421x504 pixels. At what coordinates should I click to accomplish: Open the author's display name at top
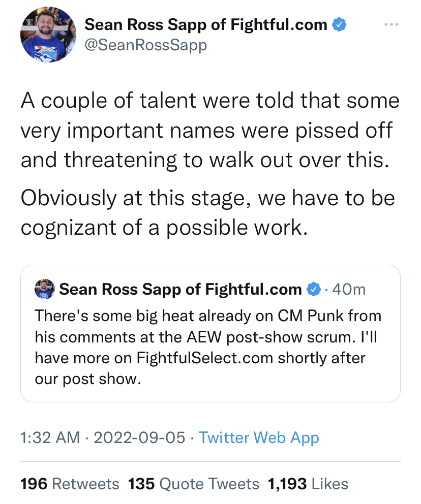(x=205, y=24)
